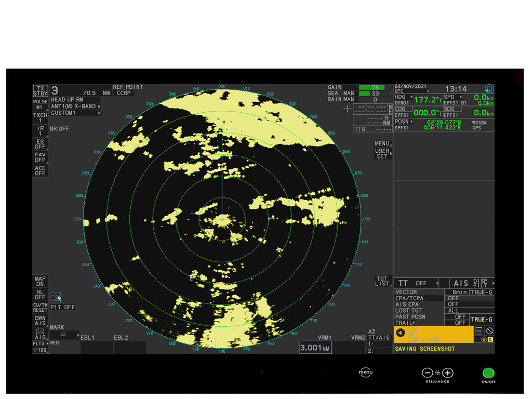Viewport: 532px width, 399px height.
Task: Open the TGT LIST button
Action: (x=382, y=281)
